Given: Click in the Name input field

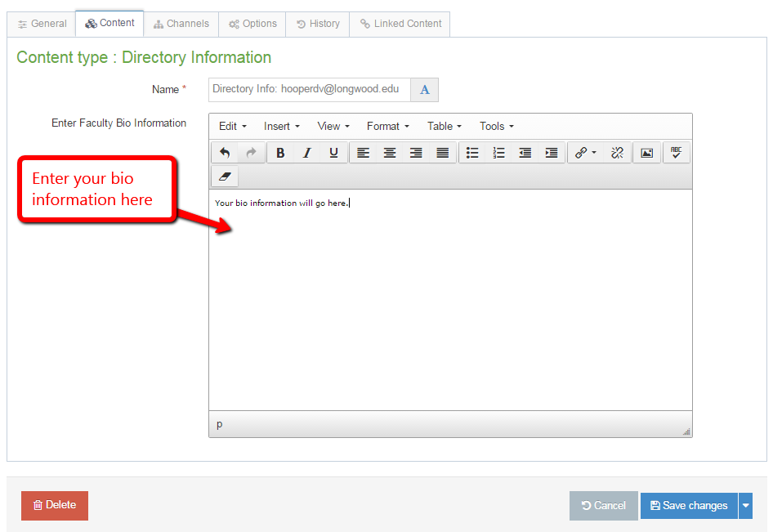Looking at the screenshot, I should tap(310, 90).
